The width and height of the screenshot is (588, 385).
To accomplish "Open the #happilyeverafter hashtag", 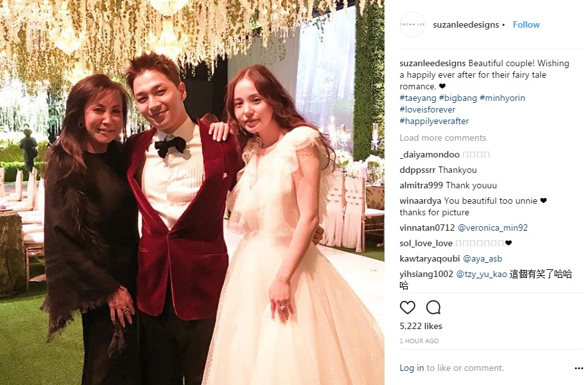I will (x=434, y=121).
